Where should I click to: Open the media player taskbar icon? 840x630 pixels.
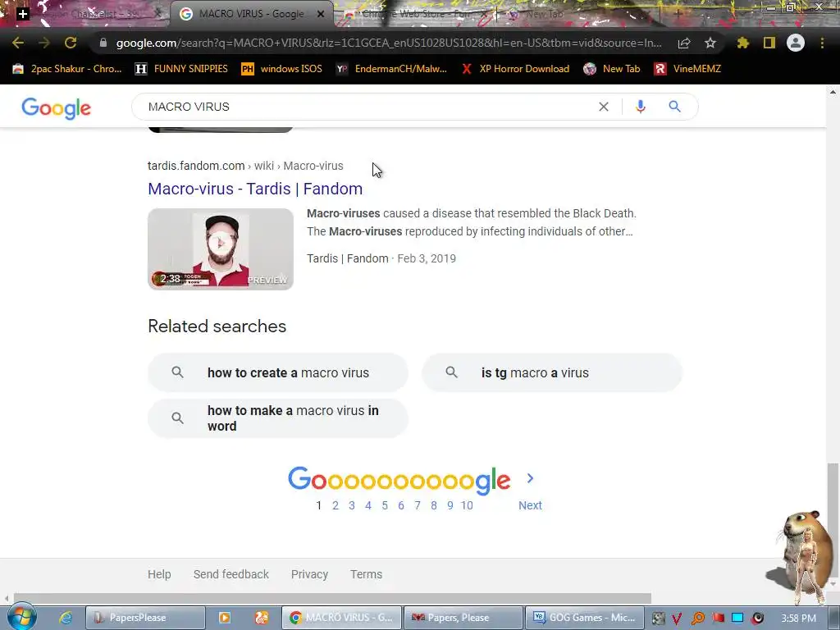(x=225, y=618)
